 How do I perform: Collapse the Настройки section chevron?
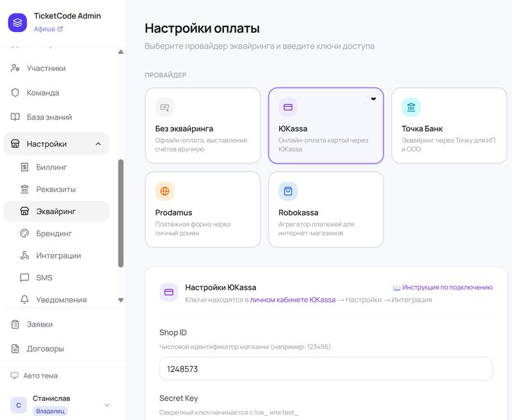point(98,144)
